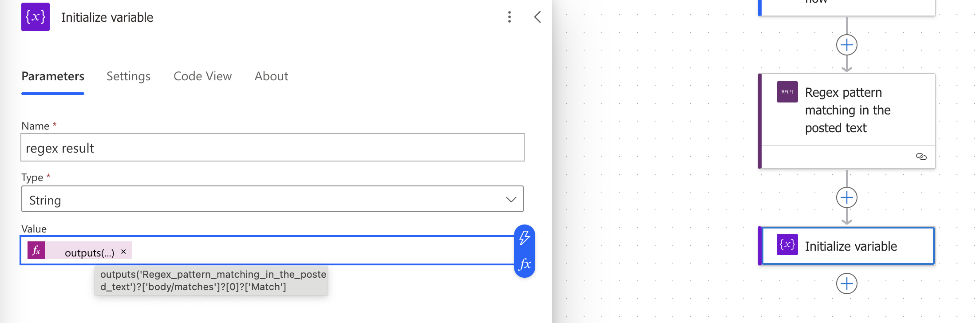Switch to the About tab
The width and height of the screenshot is (980, 323).
pos(271,76)
